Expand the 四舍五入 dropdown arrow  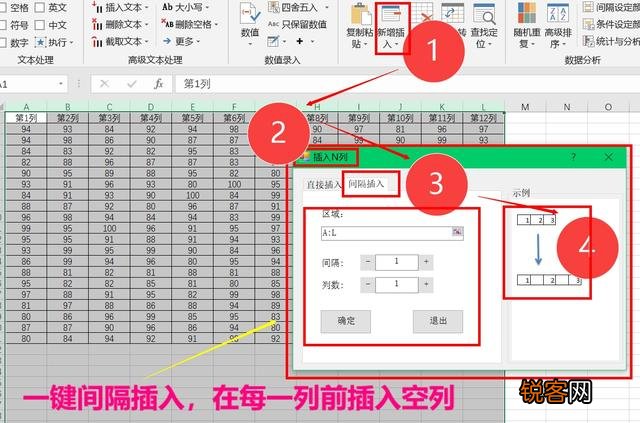click(x=326, y=8)
